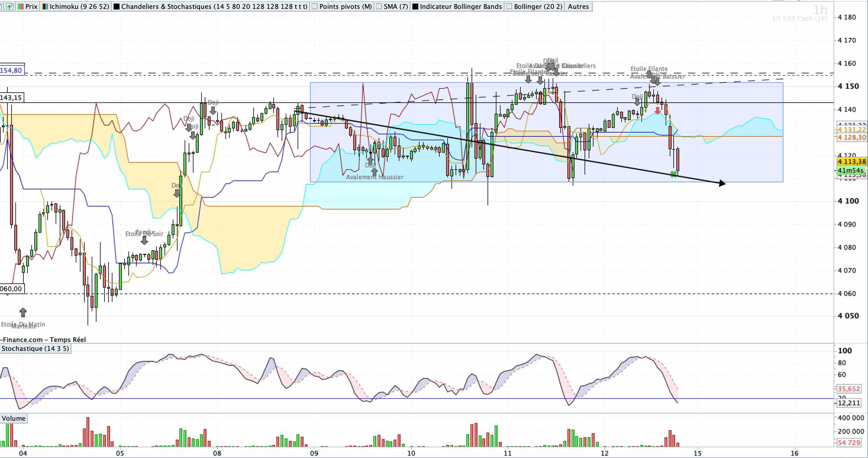
Task: Click the Ichimoku striped indicator icon
Action: 45,7
